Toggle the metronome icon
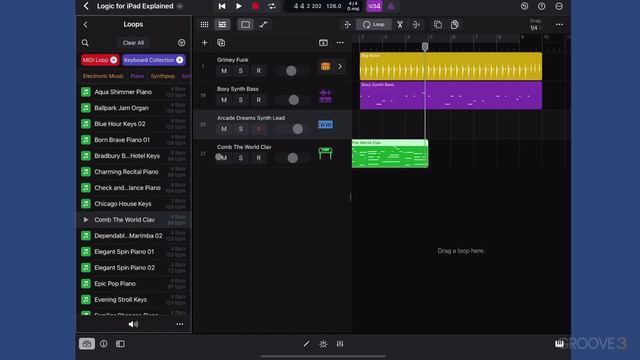The width and height of the screenshot is (640, 360). (x=391, y=6)
